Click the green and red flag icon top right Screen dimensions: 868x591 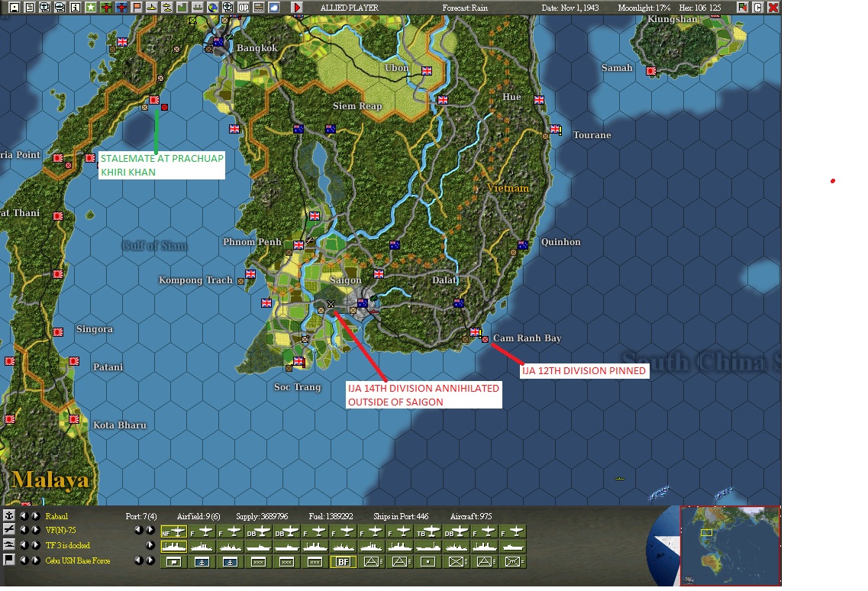click(x=742, y=7)
